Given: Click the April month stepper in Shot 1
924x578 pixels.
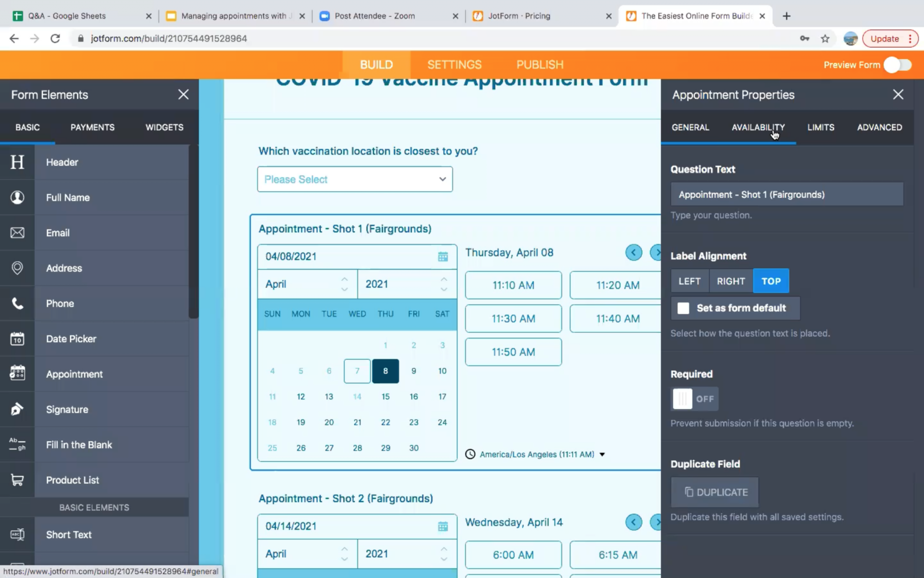Looking at the screenshot, I should point(344,284).
